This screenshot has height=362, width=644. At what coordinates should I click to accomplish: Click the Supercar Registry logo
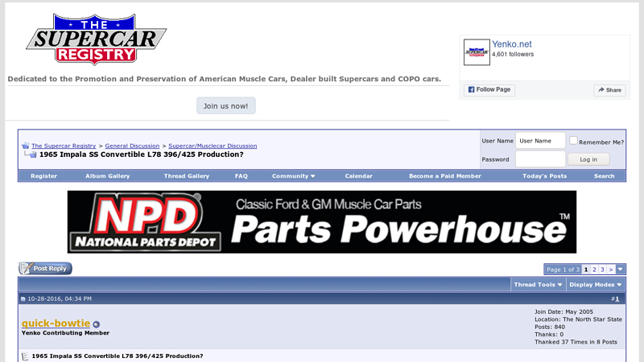[96, 39]
